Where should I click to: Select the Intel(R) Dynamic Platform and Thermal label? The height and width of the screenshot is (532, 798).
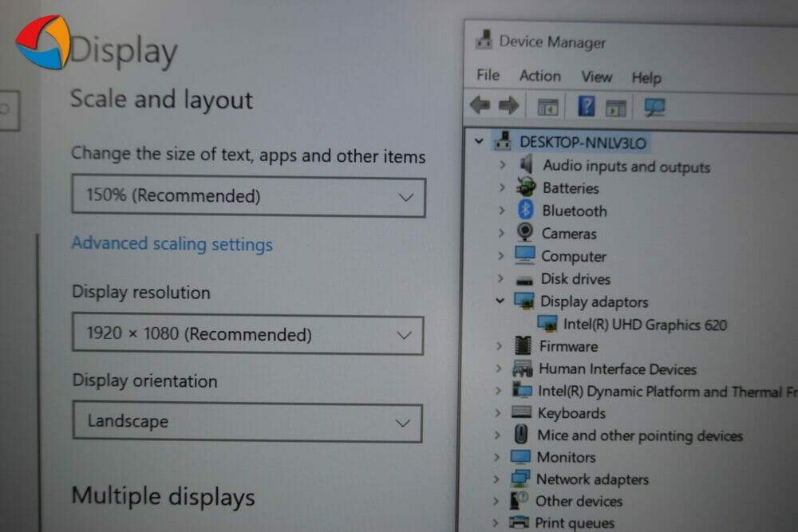coord(668,391)
